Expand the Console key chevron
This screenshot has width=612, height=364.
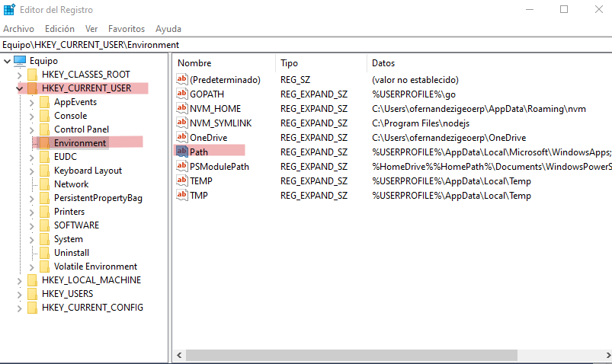(x=32, y=117)
